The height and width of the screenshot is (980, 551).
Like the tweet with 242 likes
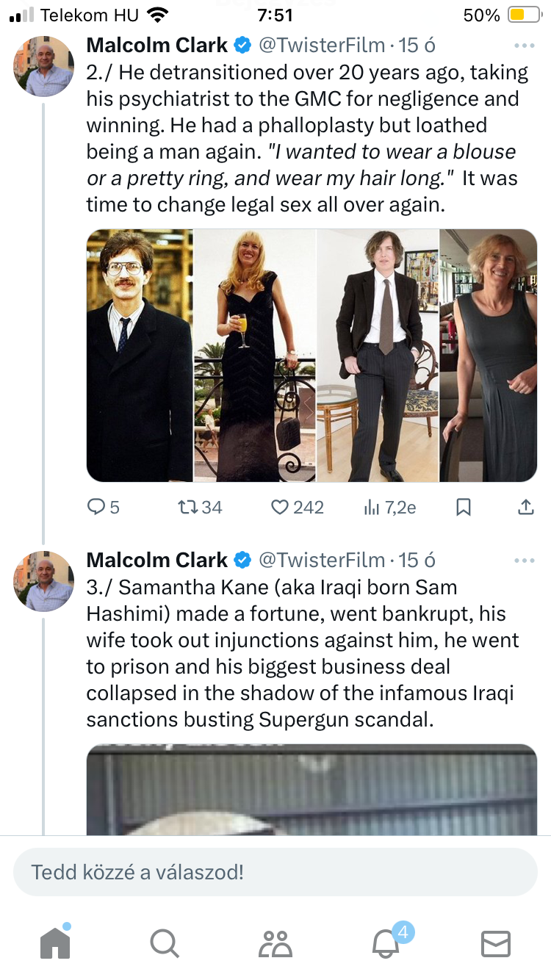click(280, 507)
